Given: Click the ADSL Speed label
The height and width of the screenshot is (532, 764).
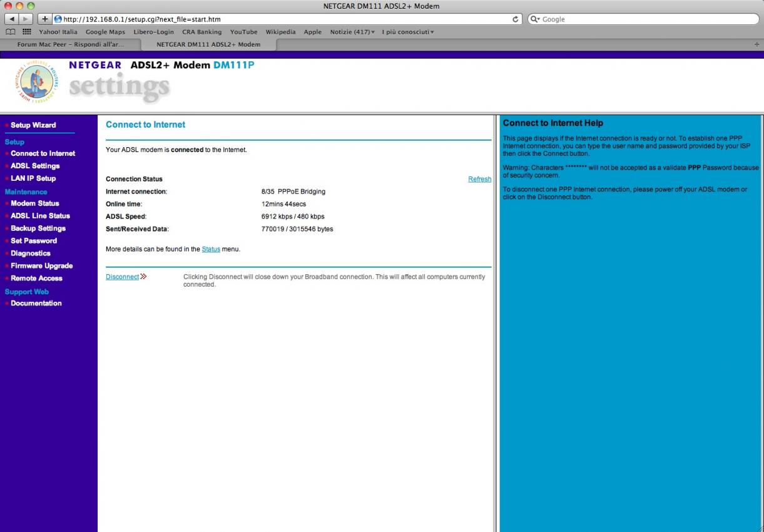Looking at the screenshot, I should 126,217.
